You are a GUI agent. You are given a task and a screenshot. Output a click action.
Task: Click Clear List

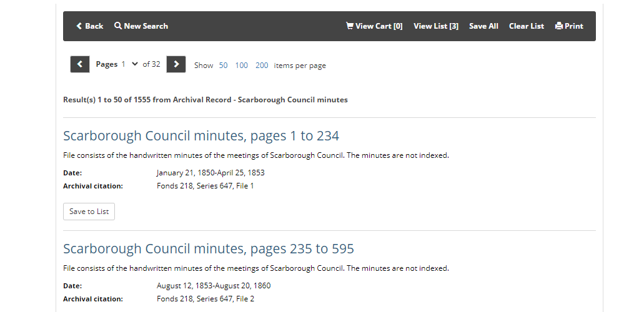click(526, 26)
